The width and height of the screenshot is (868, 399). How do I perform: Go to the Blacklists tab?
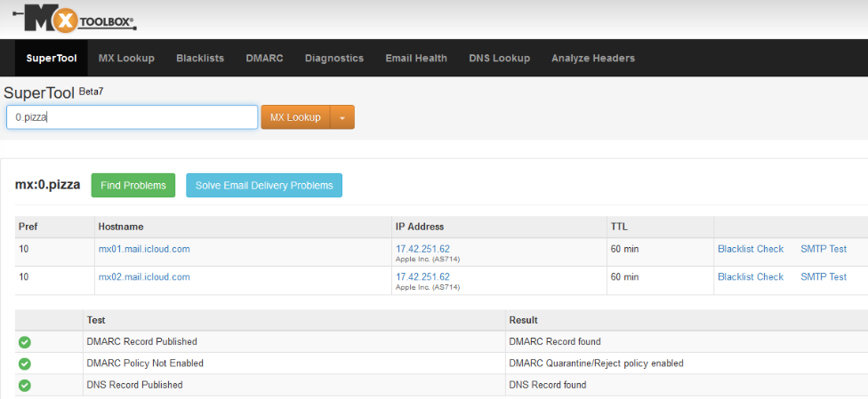[x=200, y=58]
